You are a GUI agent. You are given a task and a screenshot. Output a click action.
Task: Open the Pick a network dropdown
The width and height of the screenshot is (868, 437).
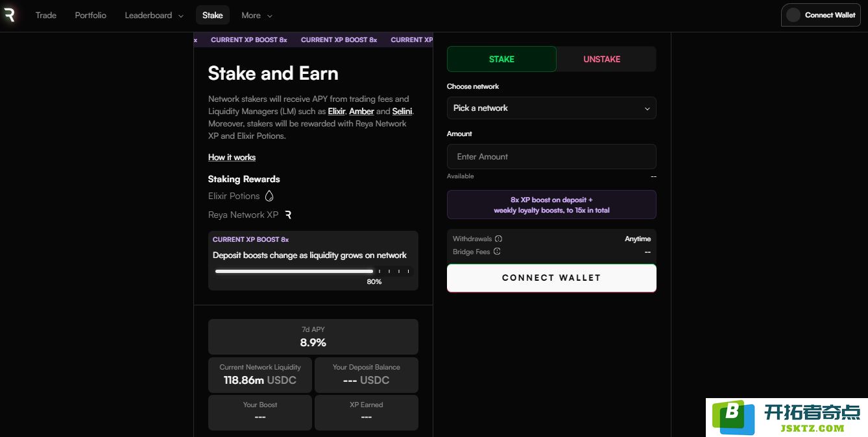551,108
